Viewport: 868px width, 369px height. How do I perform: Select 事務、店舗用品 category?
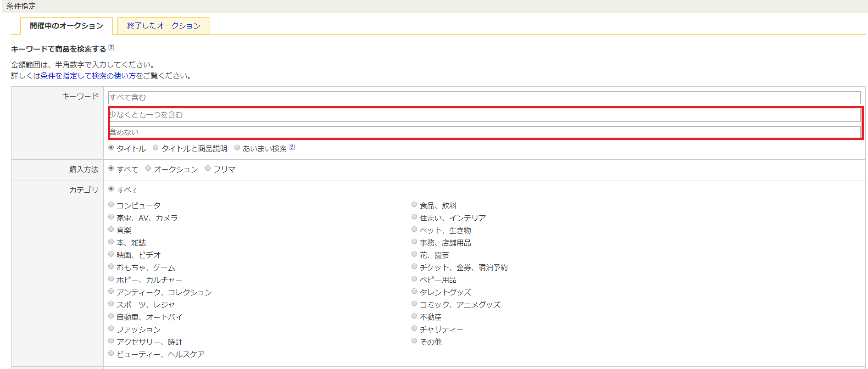tap(414, 242)
